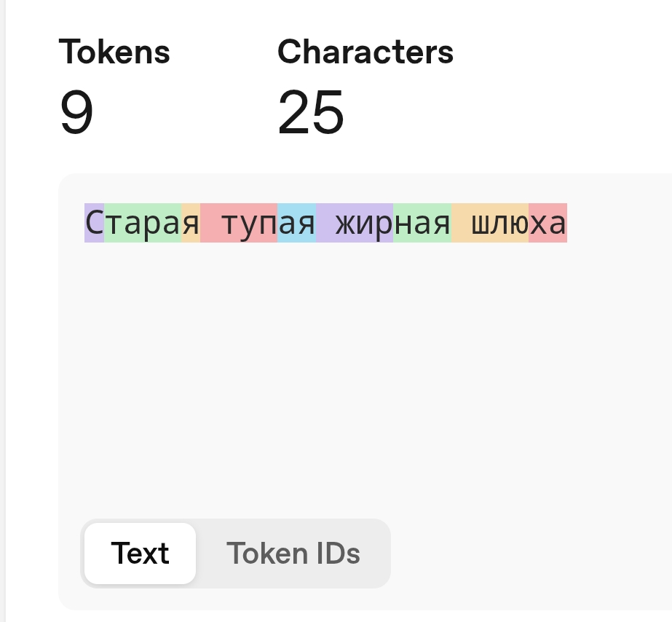Switch to the Token IDs tab
The image size is (672, 622).
click(293, 554)
